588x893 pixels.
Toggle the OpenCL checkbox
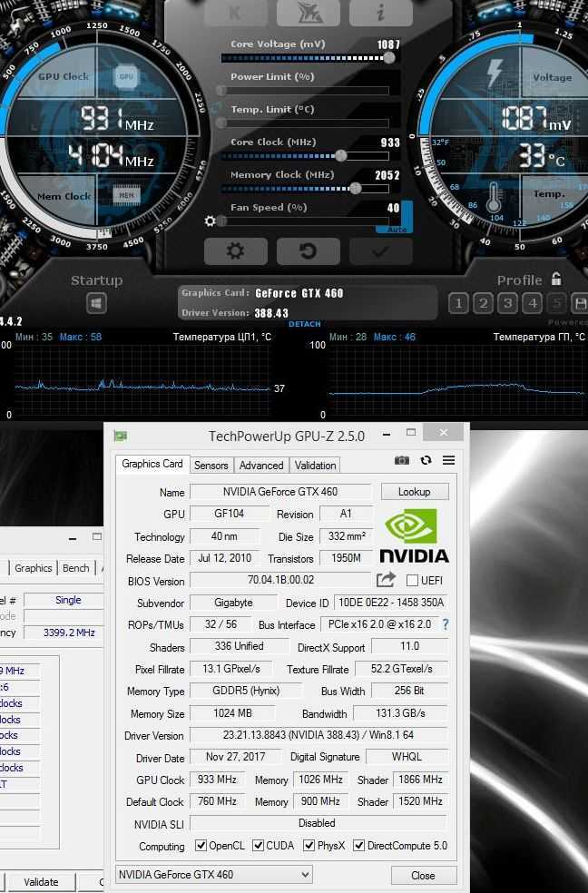[x=201, y=845]
